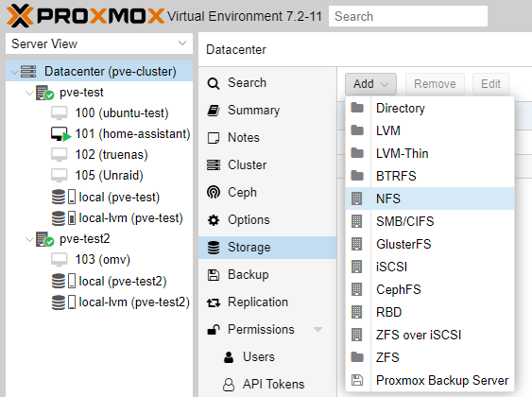This screenshot has height=397, width=532.
Task: Select NFS in the Add menu
Action: pyautogui.click(x=430, y=198)
